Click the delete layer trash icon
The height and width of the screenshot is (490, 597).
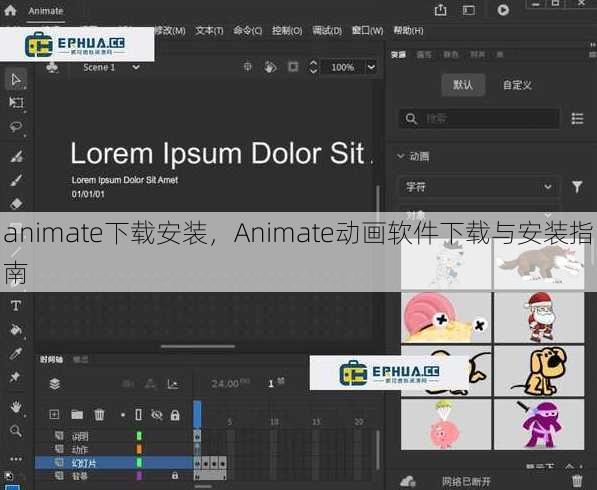99,414
